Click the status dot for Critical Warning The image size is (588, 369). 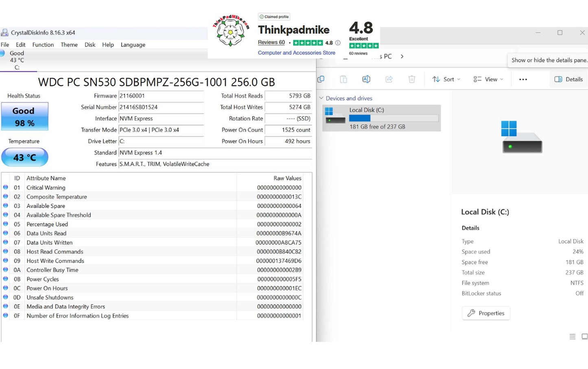pos(6,187)
